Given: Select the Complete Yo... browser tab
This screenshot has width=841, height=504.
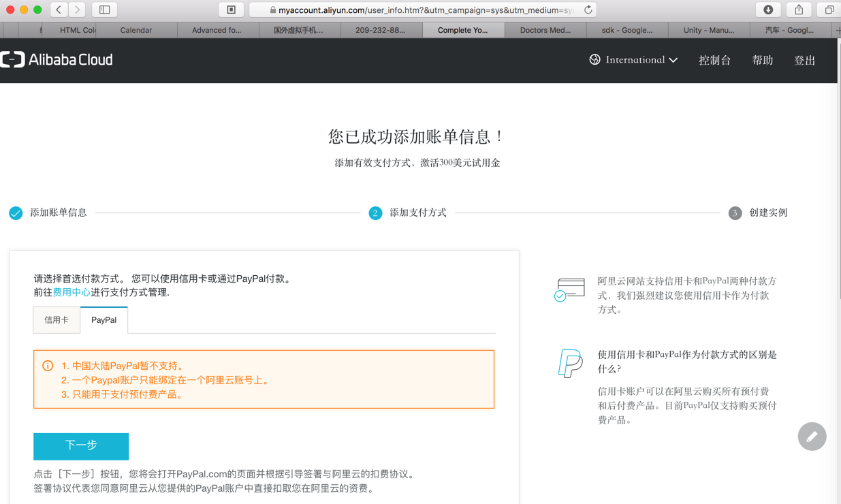Looking at the screenshot, I should pyautogui.click(x=463, y=30).
